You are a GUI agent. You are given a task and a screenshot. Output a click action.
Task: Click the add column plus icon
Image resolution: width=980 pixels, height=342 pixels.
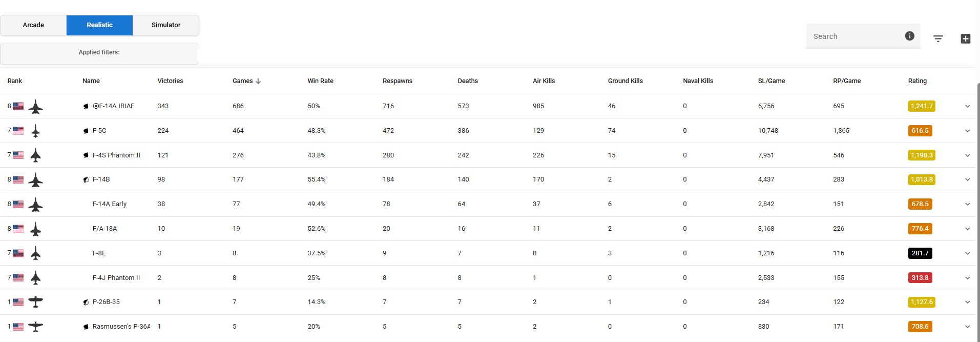point(965,38)
